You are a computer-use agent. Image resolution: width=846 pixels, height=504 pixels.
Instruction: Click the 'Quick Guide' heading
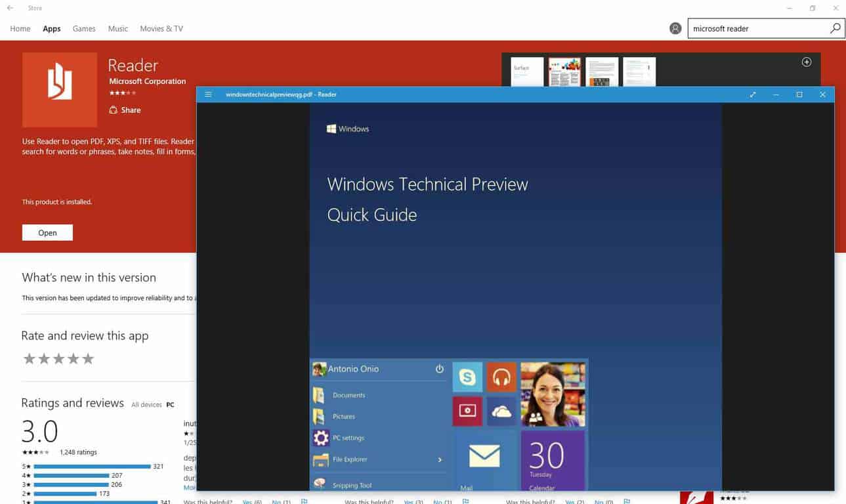tap(372, 215)
